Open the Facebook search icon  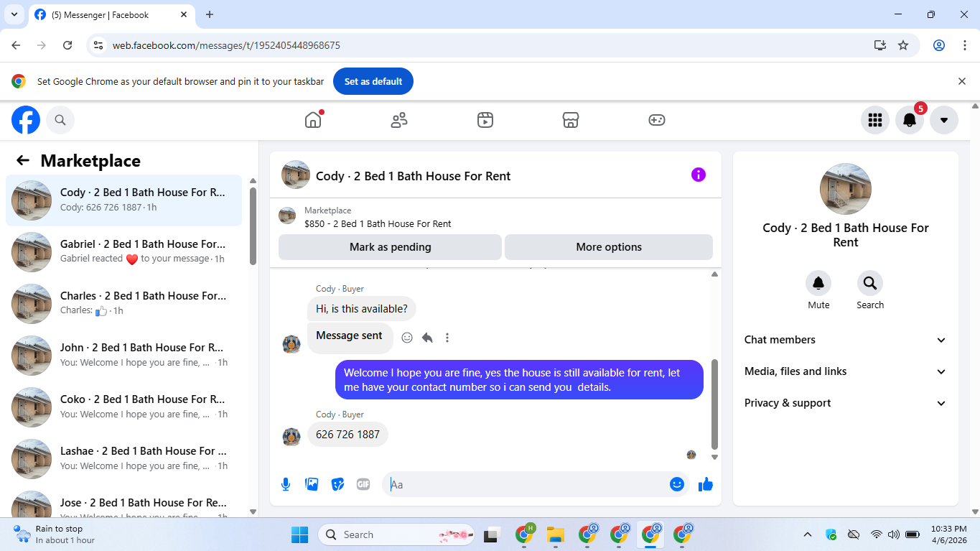tap(60, 120)
